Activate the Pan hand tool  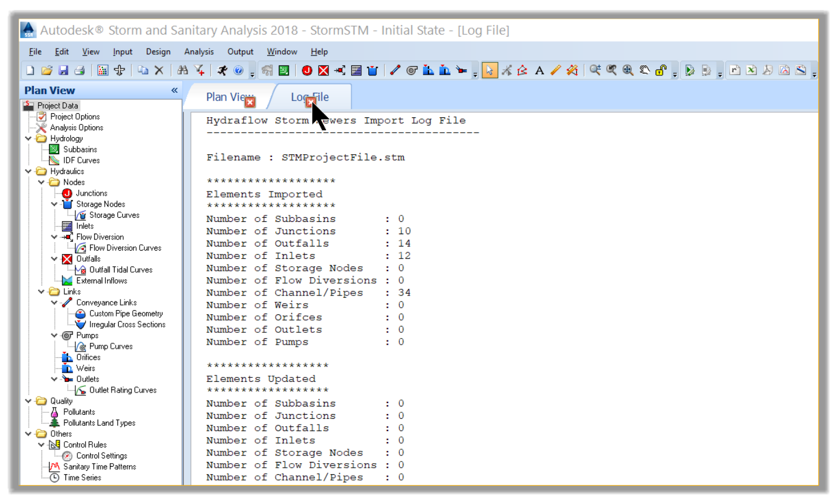[644, 71]
